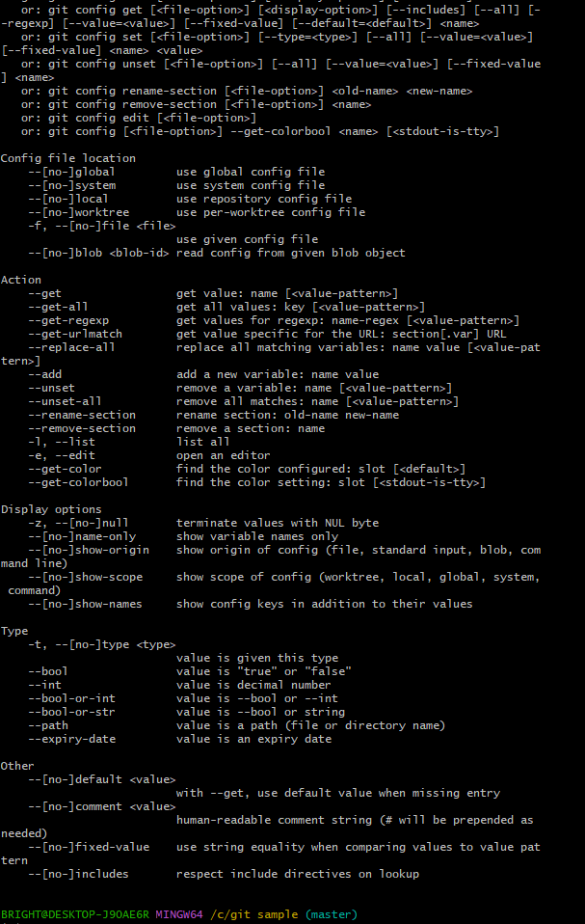Screen dimensions: 585x924
Task: Click the "Display options" heading
Action: (x=51, y=509)
